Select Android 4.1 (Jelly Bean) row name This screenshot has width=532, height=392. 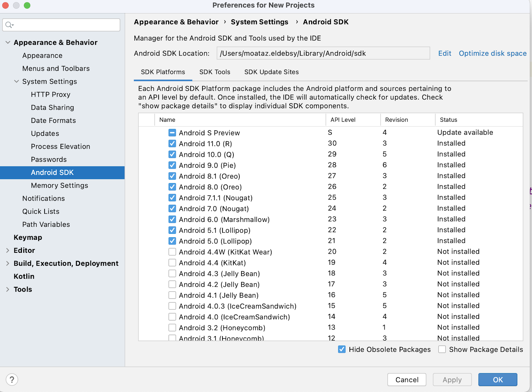pos(219,295)
